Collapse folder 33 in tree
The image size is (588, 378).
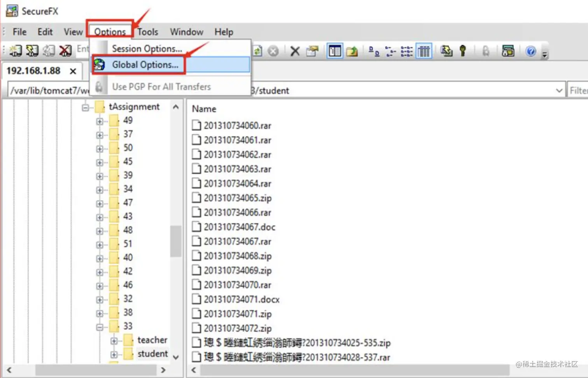[x=100, y=327]
